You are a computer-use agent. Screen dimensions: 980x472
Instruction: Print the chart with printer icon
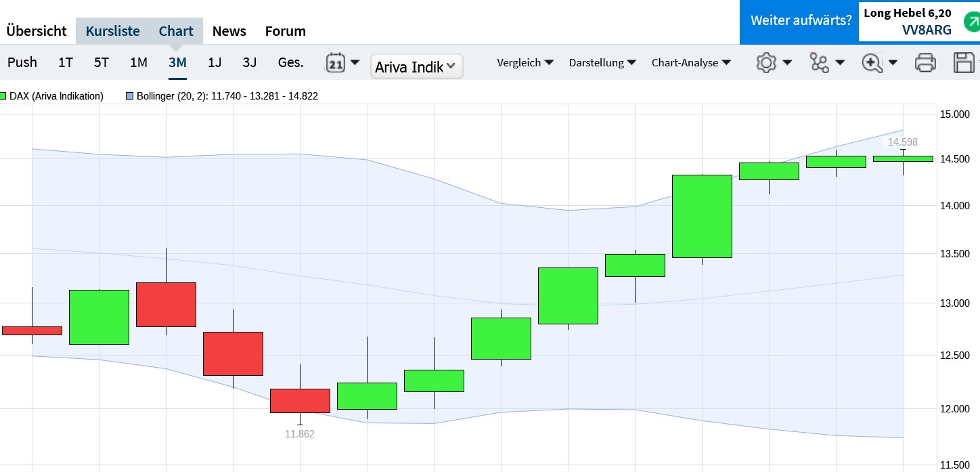point(925,63)
